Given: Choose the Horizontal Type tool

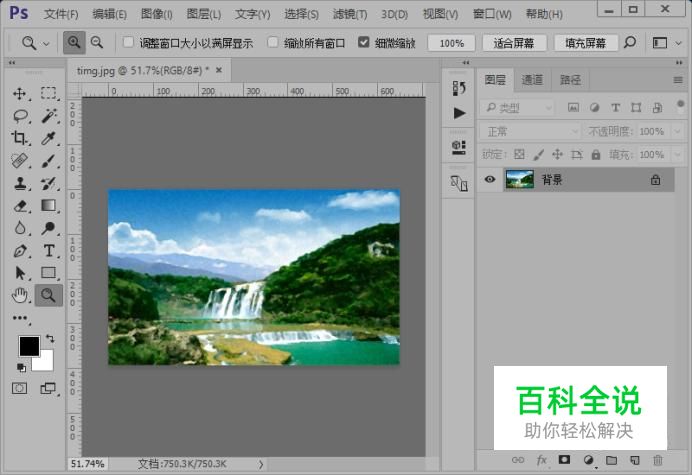Looking at the screenshot, I should coord(48,251).
